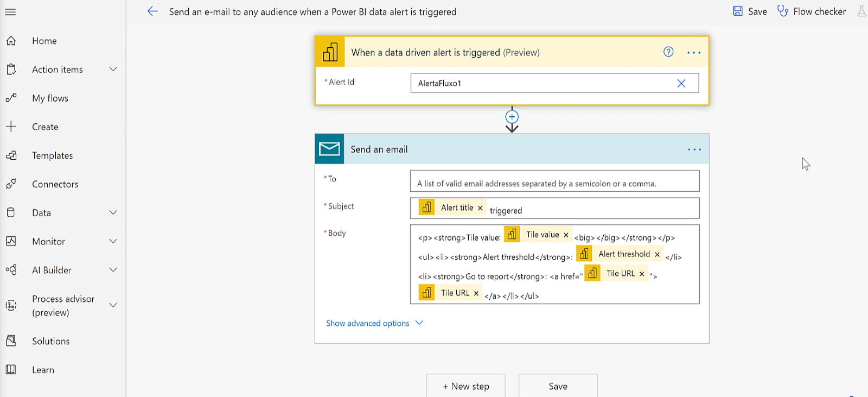Screen dimensions: 868x397
Task: Click the data driven alert trigger header
Action: (x=512, y=52)
